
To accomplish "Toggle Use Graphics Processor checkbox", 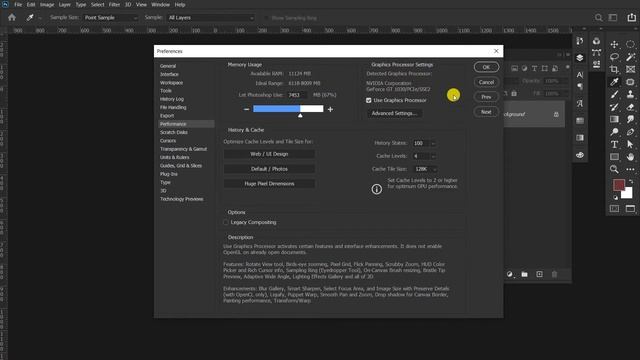I will pyautogui.click(x=369, y=100).
